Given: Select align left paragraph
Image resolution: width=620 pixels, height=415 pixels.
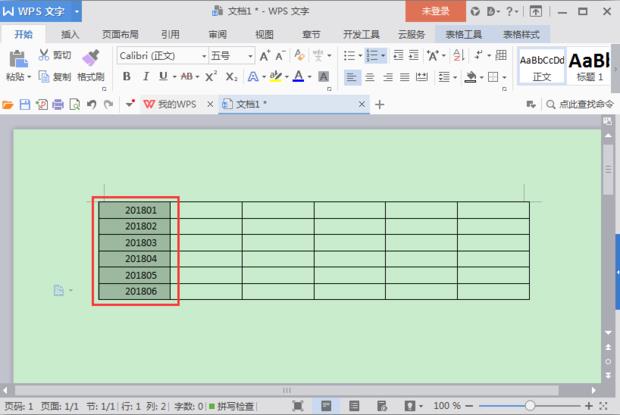Looking at the screenshot, I should pos(351,77).
